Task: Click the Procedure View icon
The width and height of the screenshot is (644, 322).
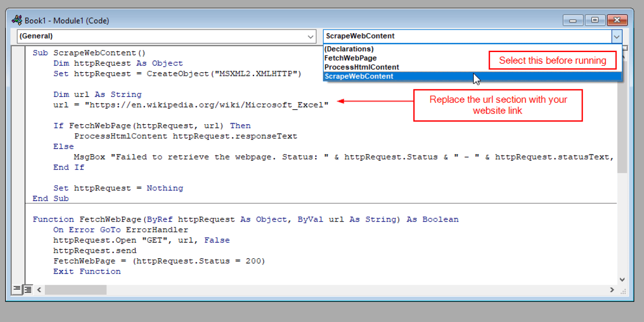Action: (x=17, y=289)
